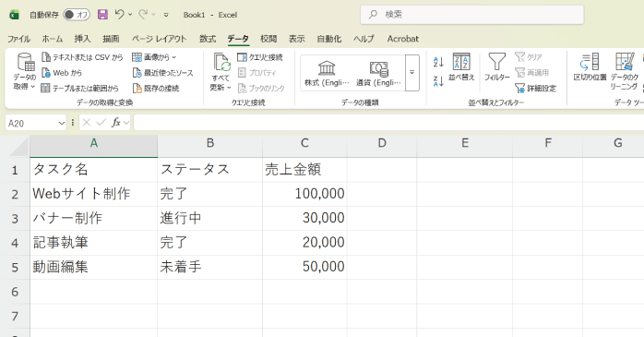Screen dimensions: 644x337
Task: Switch to the Acrobat tab
Action: (x=403, y=39)
